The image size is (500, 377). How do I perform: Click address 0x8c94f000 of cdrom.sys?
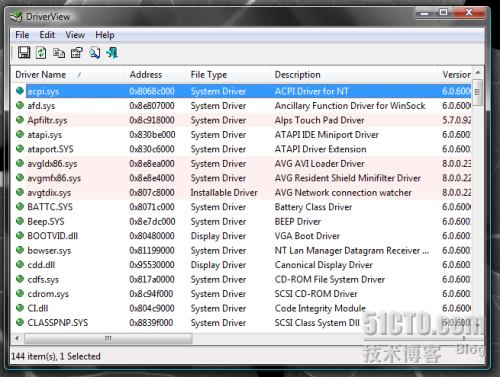(151, 294)
